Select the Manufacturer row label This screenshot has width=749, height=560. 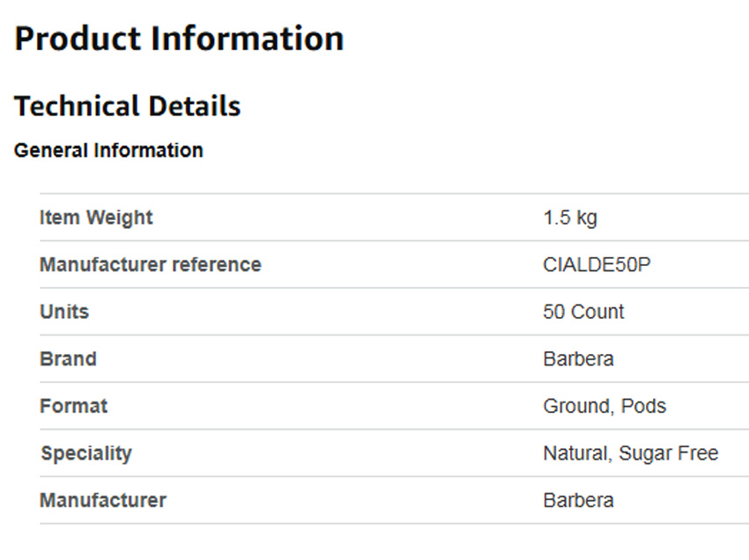pyautogui.click(x=102, y=500)
